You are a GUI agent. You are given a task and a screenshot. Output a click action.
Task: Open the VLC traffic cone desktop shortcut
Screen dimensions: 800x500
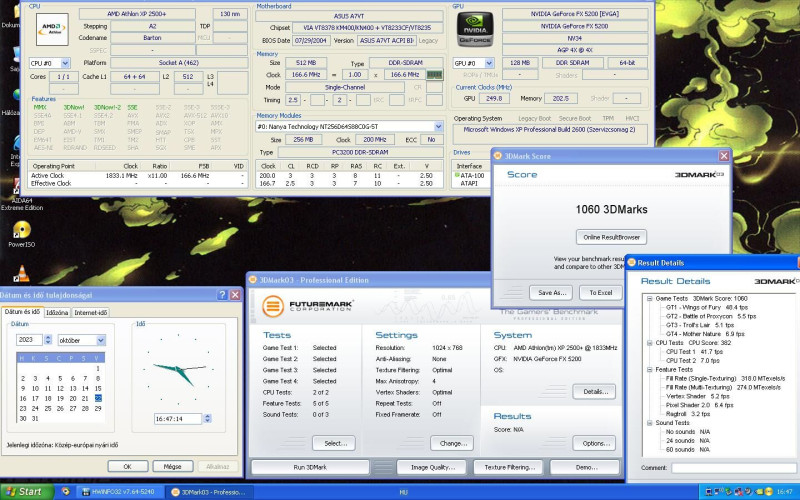pos(21,274)
